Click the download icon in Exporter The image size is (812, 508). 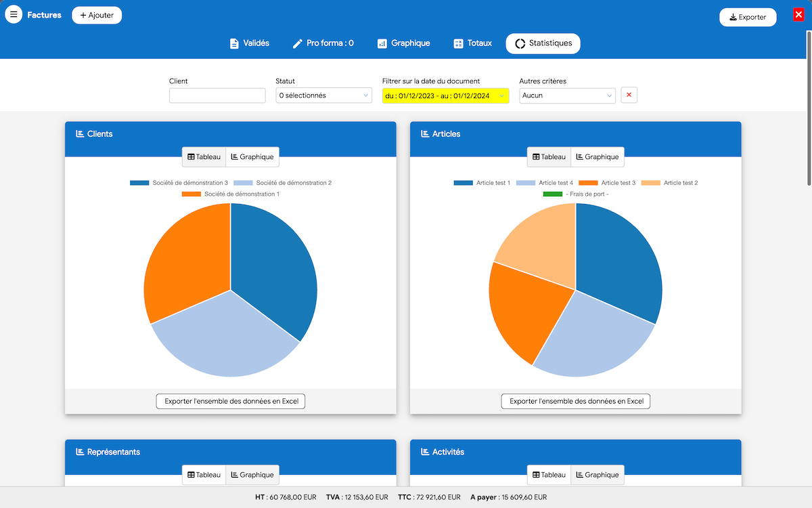click(733, 17)
